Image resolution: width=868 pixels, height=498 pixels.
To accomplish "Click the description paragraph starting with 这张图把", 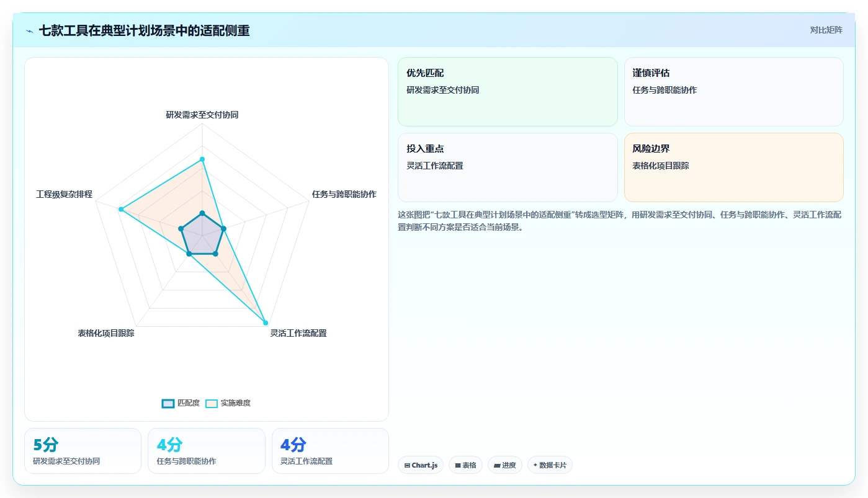I will 620,221.
